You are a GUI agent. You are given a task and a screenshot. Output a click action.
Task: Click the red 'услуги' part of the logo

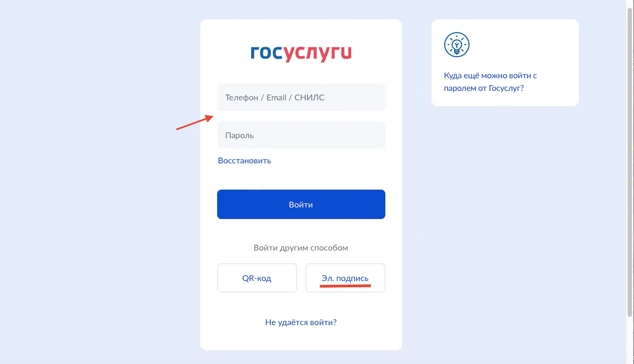[x=318, y=54]
